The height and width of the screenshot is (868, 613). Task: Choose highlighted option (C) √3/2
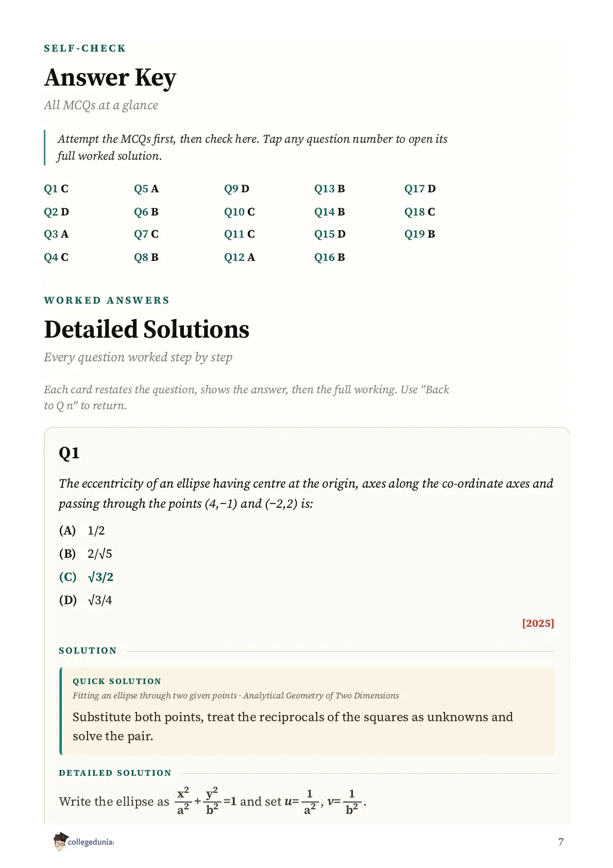coord(86,577)
